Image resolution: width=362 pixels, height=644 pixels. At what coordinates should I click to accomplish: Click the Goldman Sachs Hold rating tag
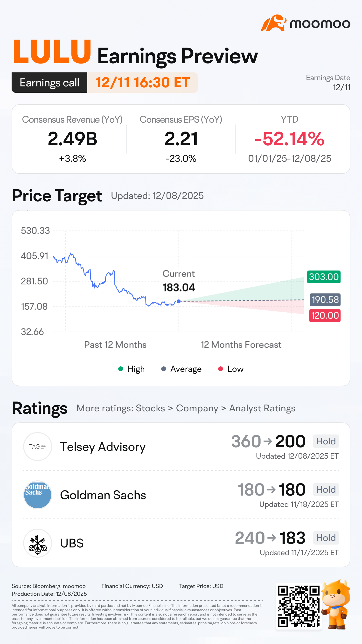point(326,490)
